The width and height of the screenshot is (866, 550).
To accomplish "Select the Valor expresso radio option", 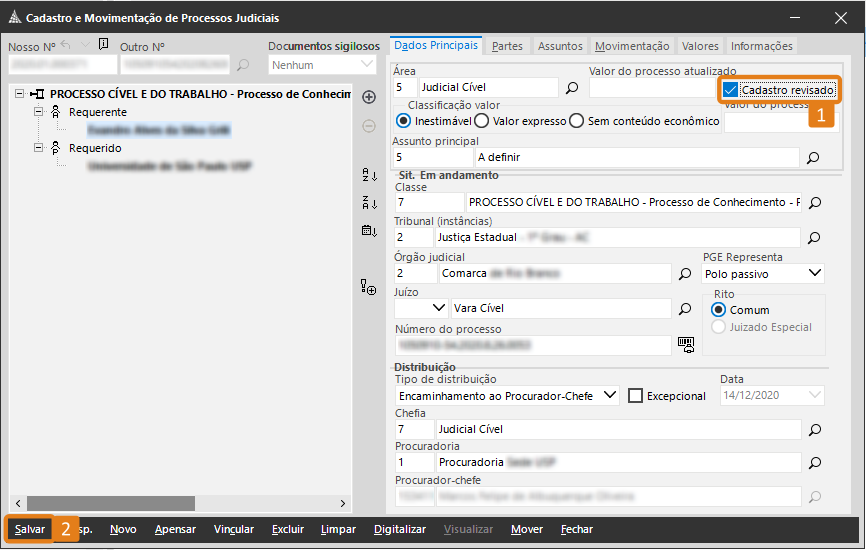I will (482, 121).
